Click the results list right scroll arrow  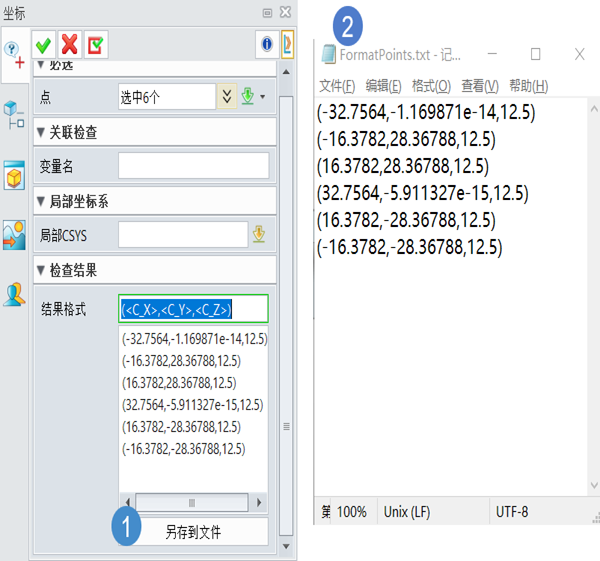(x=259, y=502)
